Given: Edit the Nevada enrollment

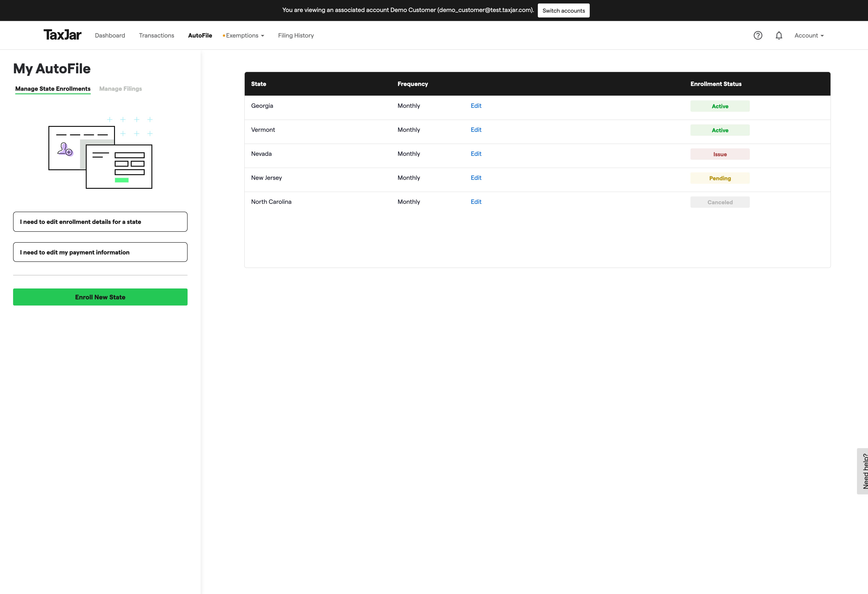Looking at the screenshot, I should 476,154.
